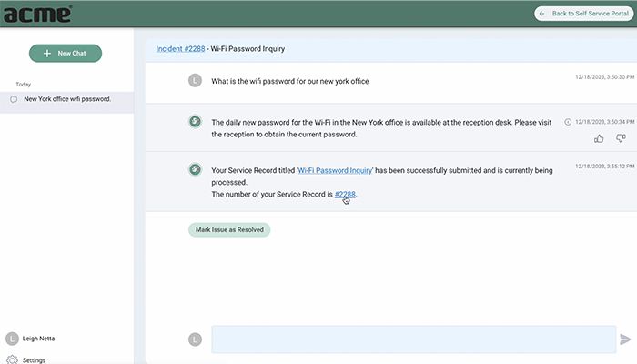Click the thumbs up icon on the bot reply
The width and height of the screenshot is (637, 364).
pos(599,138)
